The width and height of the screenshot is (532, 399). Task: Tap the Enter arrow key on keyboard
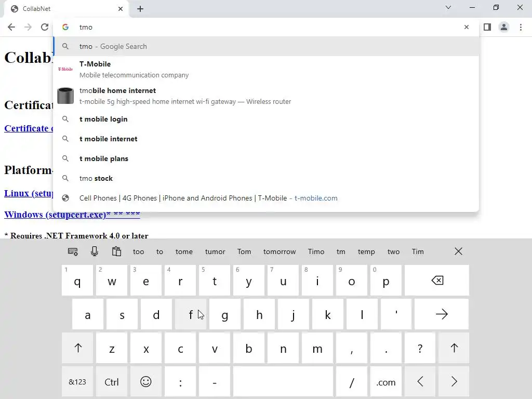(x=442, y=314)
